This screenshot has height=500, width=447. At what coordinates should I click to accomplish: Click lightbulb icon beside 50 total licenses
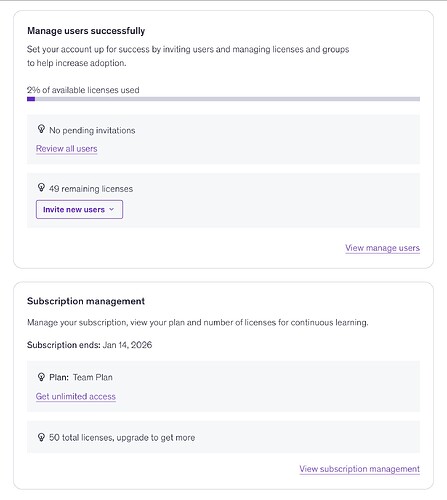(x=41, y=437)
